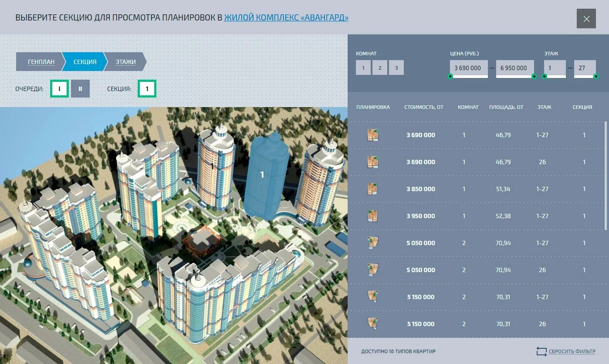Select room filter "1"
This screenshot has width=609, height=364.
pos(364,67)
